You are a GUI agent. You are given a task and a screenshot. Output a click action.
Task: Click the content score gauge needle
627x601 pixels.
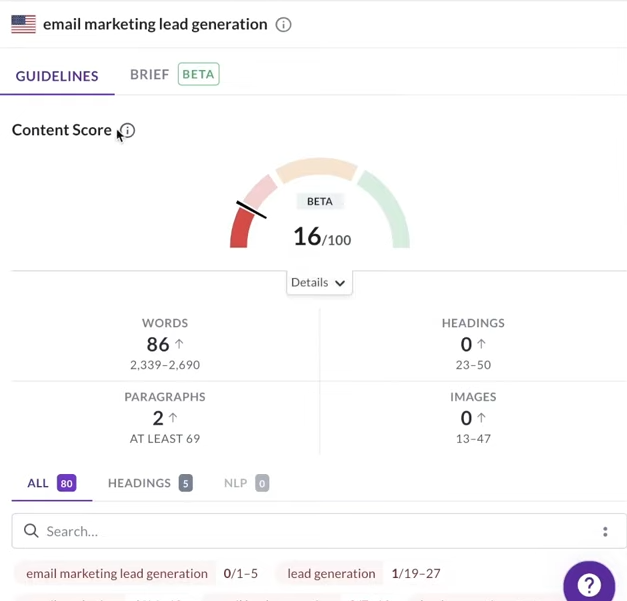[x=251, y=210]
